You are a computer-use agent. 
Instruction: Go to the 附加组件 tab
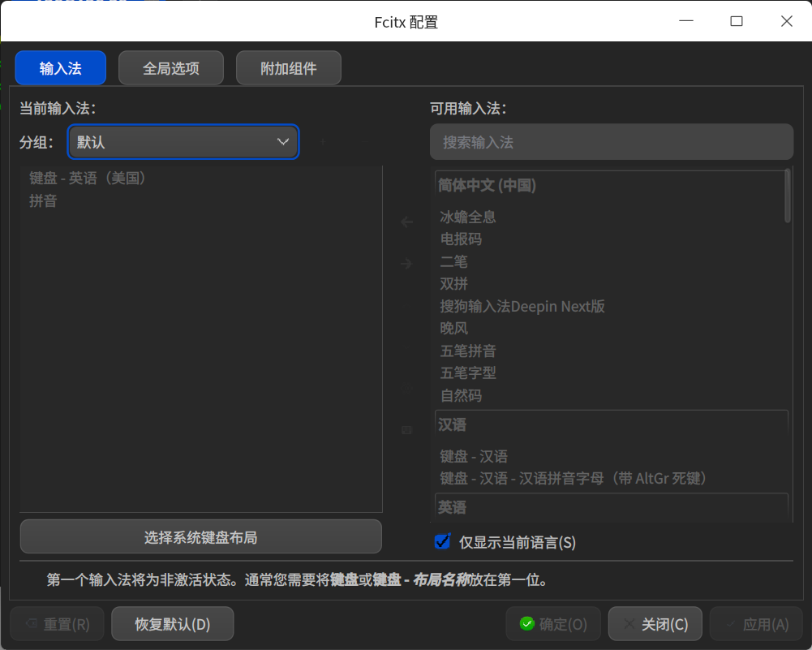click(x=289, y=68)
